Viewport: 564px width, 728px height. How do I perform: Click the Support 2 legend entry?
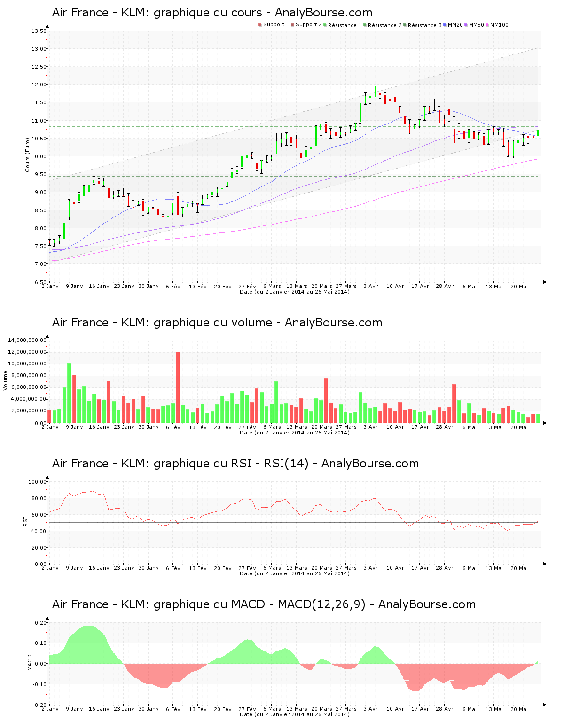[306, 25]
